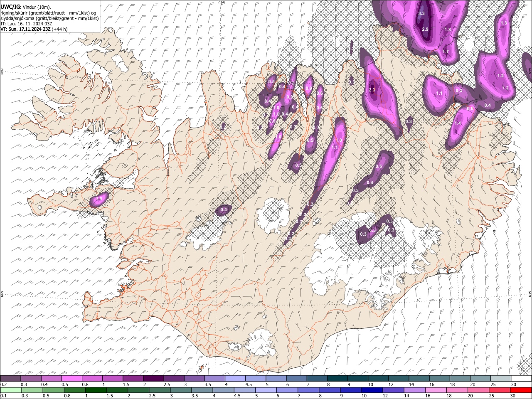Select the bright pink 0.5 swatch in upper legend
This screenshot has height=399, width=532.
pyautogui.click(x=71, y=378)
